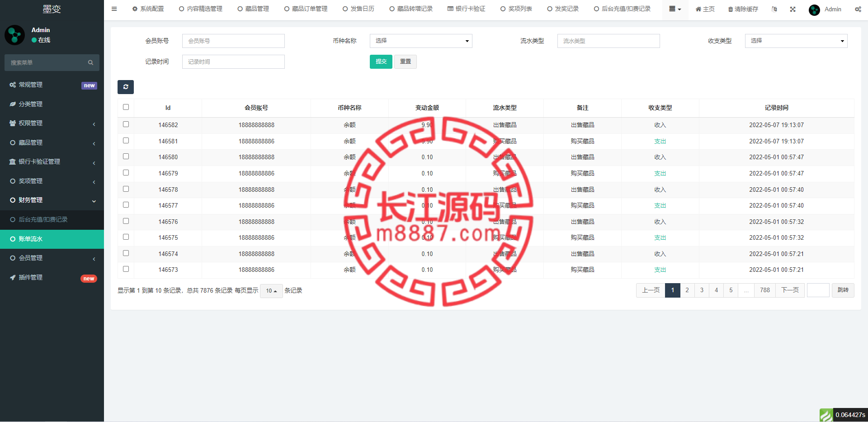Open the tab list dropdown icon
This screenshot has width=868, height=422.
675,9
